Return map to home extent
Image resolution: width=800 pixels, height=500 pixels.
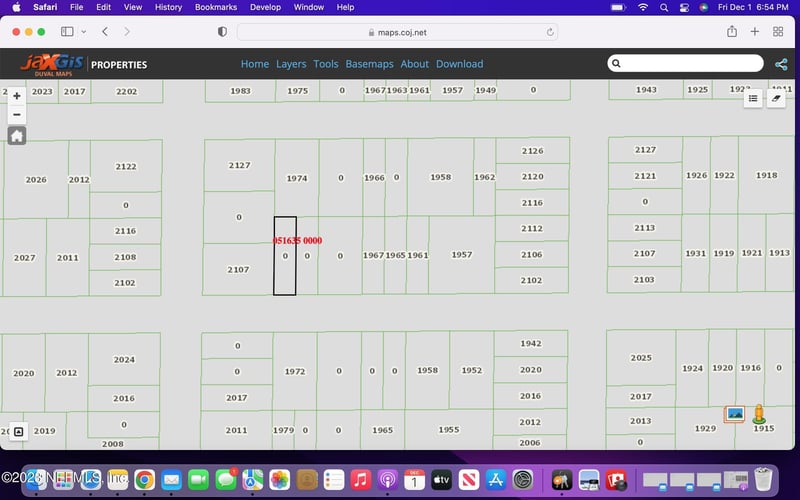click(17, 136)
